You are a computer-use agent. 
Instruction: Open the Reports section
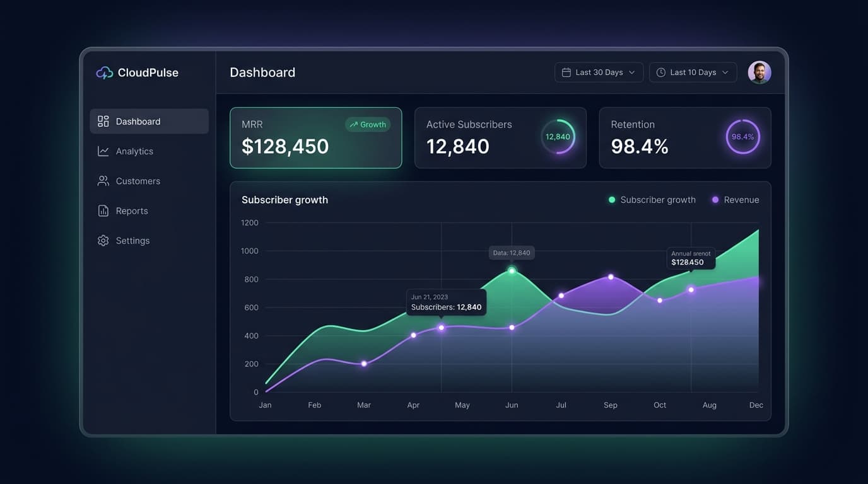point(149,210)
